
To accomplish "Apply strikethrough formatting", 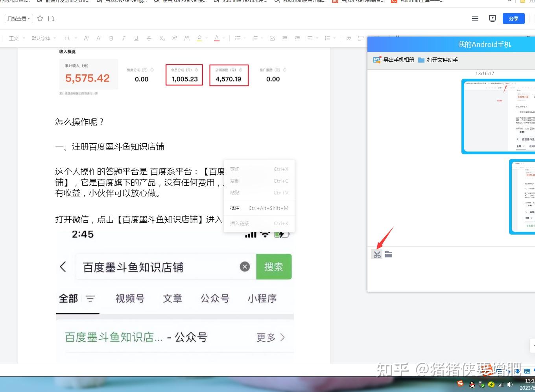I will point(149,38).
